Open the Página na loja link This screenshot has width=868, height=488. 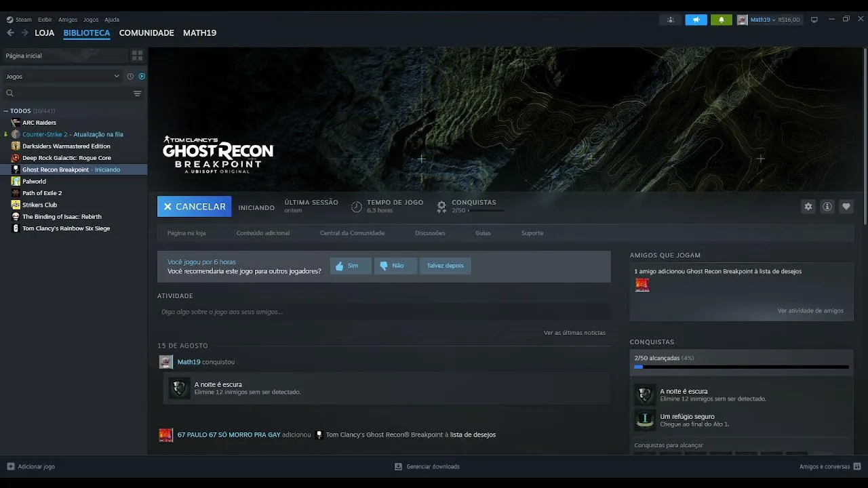(186, 233)
